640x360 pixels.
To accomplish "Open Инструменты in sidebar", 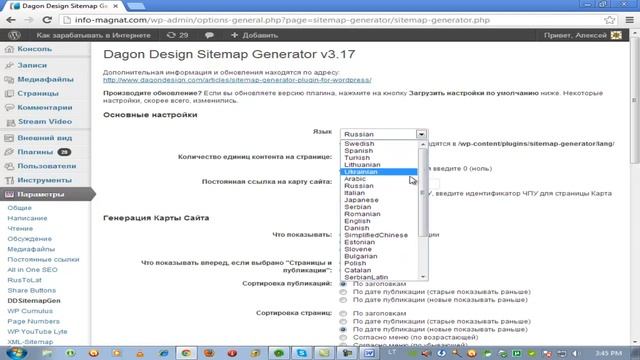I will click(45, 180).
